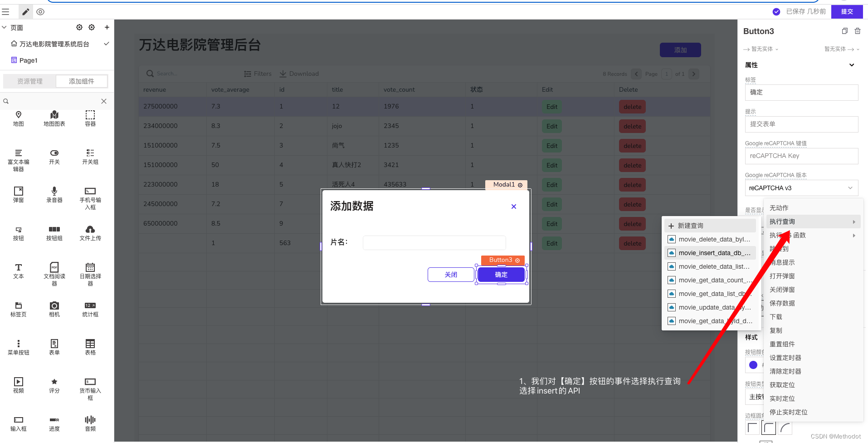Add the Table (表格) component
868x443 pixels.
click(90, 347)
